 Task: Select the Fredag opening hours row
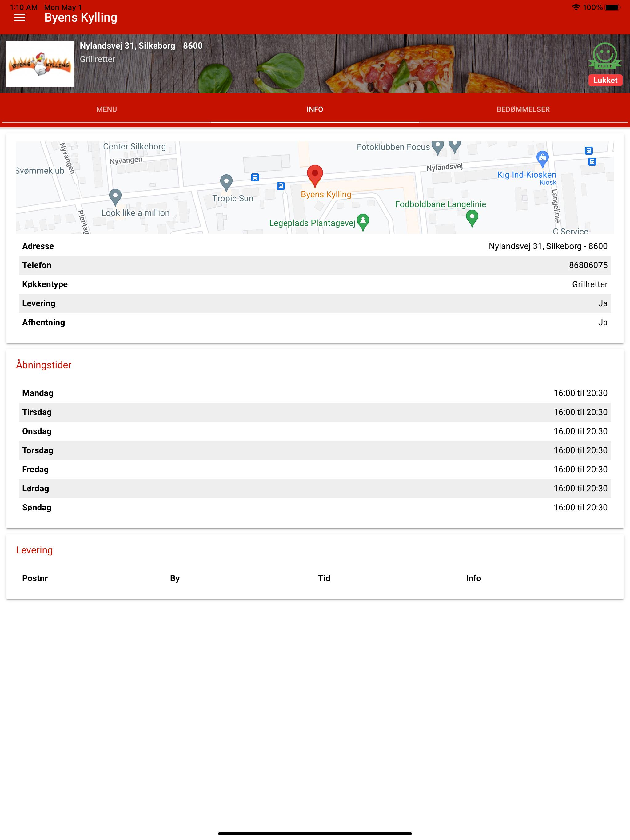point(315,470)
